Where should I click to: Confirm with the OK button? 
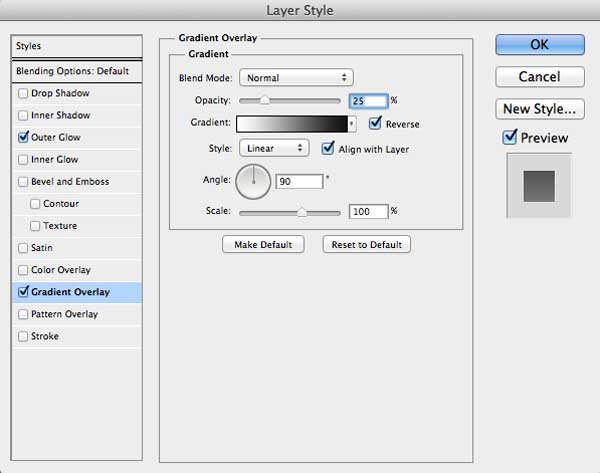click(540, 45)
